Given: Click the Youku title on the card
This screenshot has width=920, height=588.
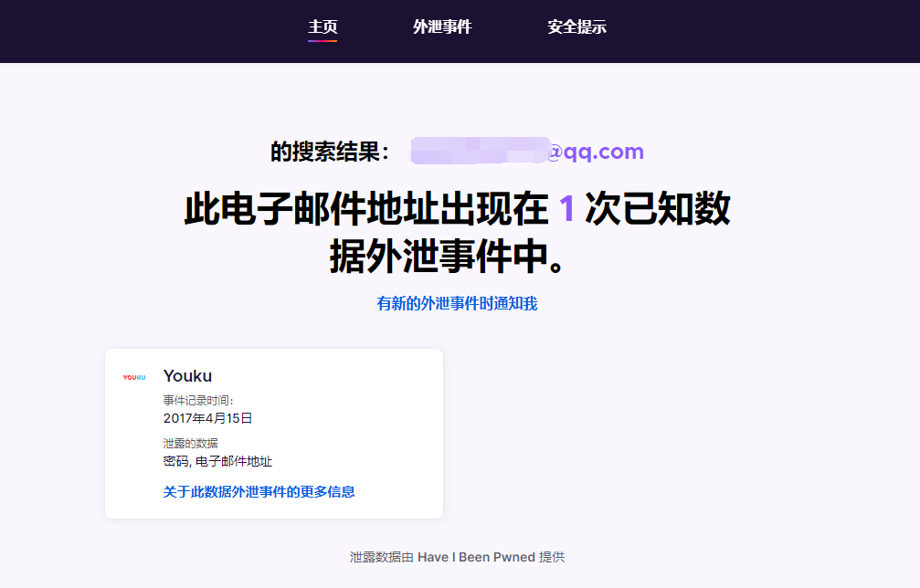Looking at the screenshot, I should click(x=186, y=375).
